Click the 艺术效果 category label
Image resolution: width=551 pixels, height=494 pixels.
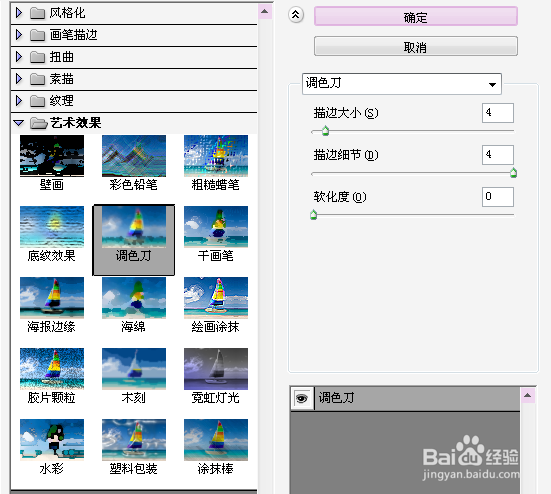[76, 123]
